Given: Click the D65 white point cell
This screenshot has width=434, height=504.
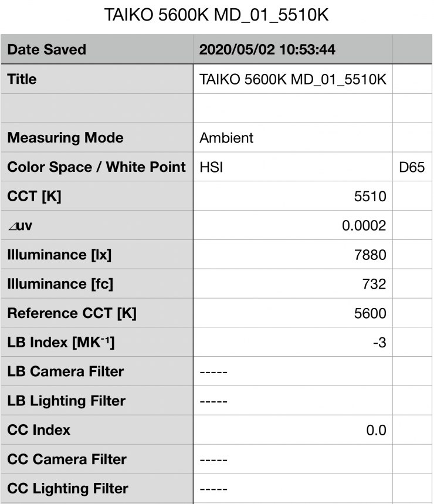Looking at the screenshot, I should click(411, 167).
